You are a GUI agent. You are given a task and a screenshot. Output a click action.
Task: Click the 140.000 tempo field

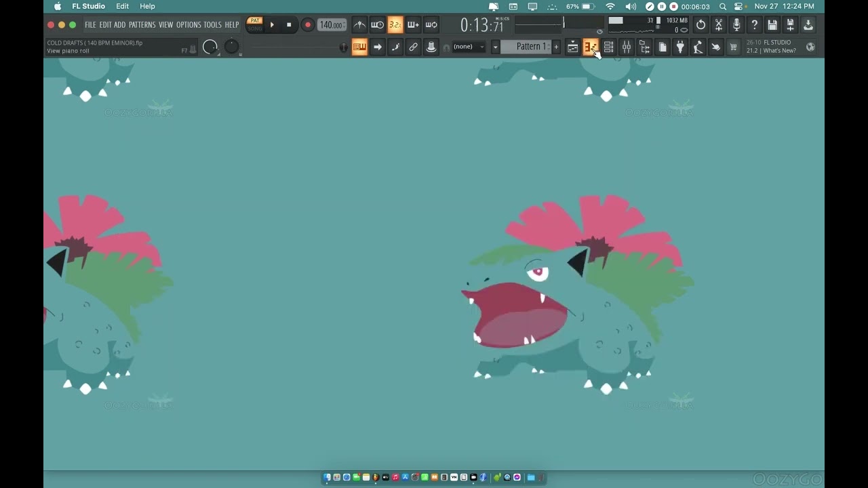[332, 25]
